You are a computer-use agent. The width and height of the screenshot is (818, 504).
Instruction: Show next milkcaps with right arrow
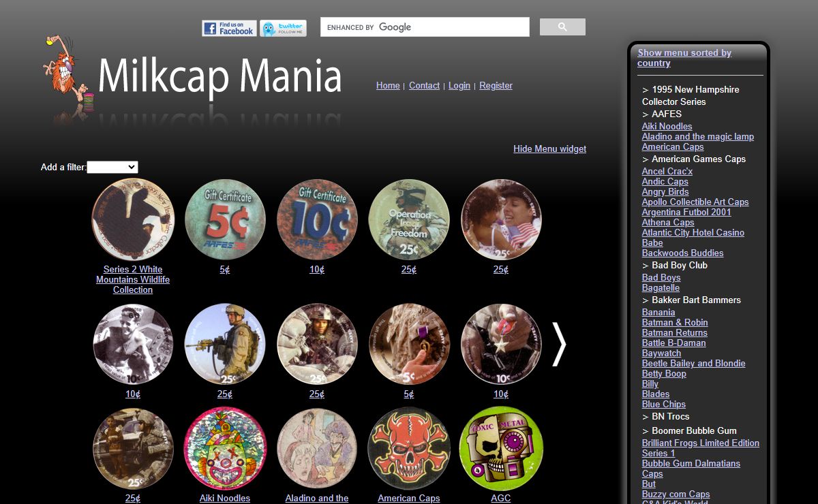pyautogui.click(x=559, y=344)
